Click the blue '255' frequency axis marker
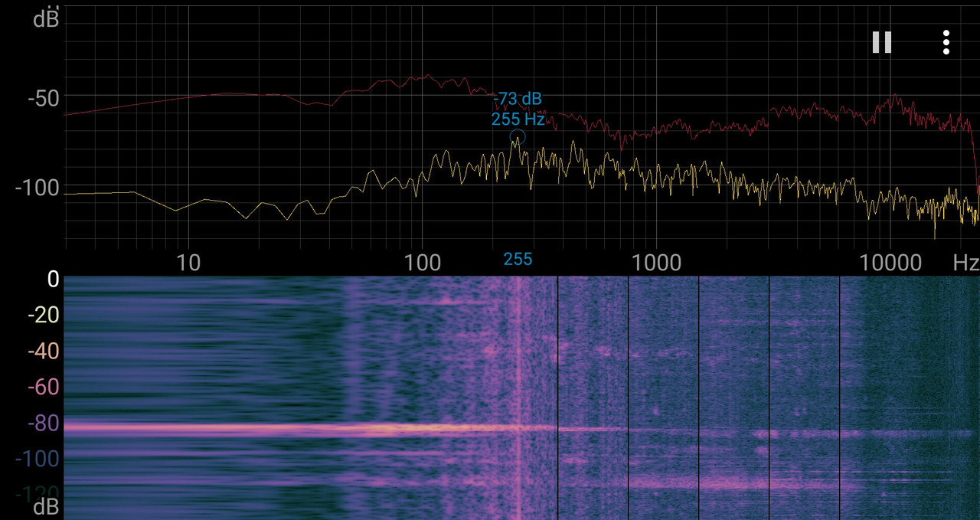980x520 pixels. point(518,260)
